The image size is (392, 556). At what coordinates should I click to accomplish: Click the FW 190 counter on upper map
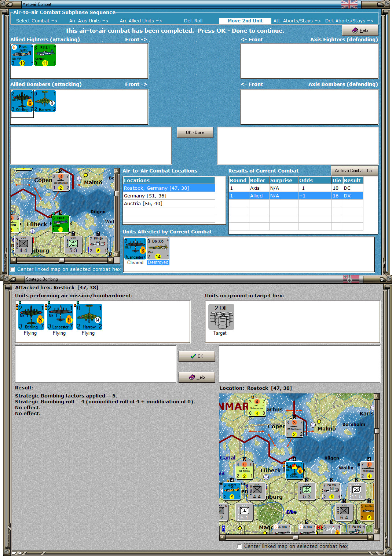[x=98, y=245]
